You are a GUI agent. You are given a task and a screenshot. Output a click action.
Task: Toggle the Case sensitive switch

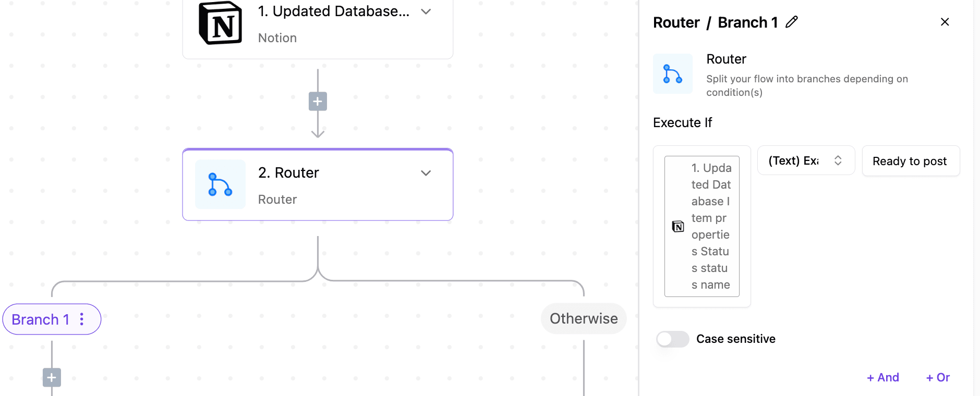(672, 339)
